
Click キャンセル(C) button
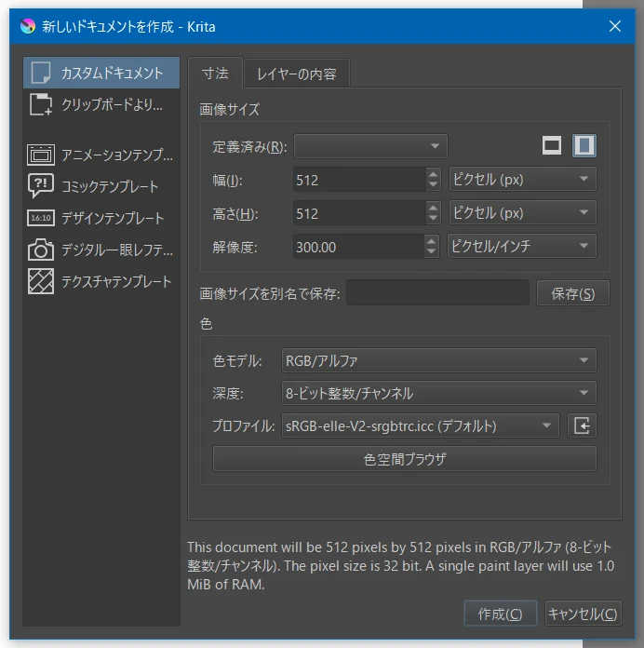pos(583,614)
